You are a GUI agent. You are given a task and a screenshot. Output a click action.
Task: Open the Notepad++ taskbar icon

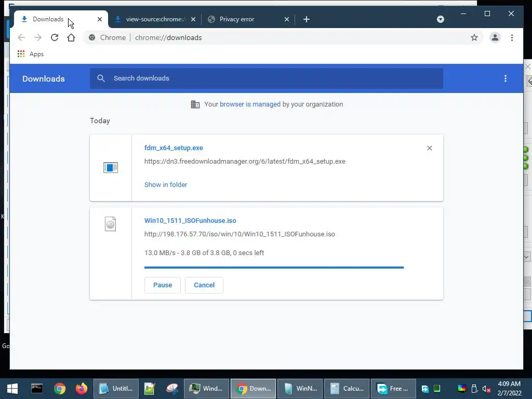(149, 389)
